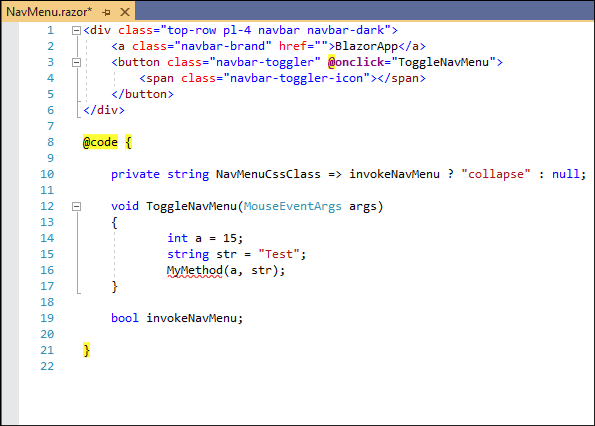Collapse the div block on line 1
Viewport: 595px width, 426px height.
click(x=76, y=30)
